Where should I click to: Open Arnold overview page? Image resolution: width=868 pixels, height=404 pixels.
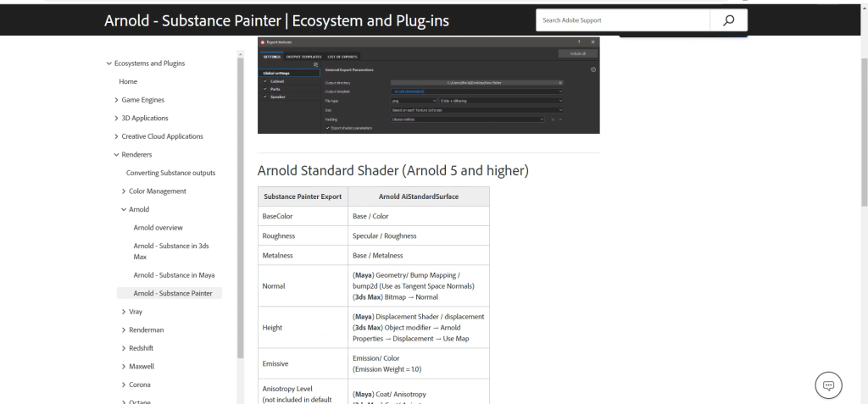(x=158, y=228)
